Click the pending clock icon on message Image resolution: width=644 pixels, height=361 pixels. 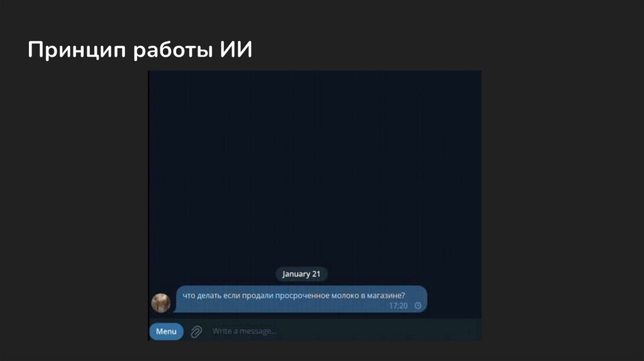pyautogui.click(x=418, y=306)
